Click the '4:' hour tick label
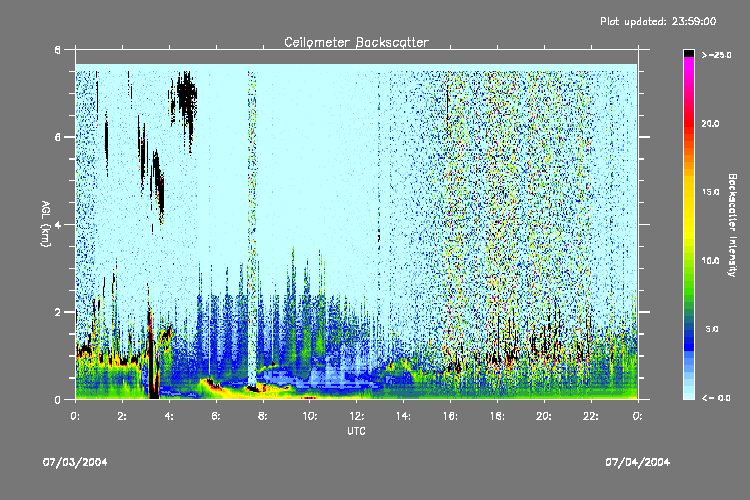 pyautogui.click(x=169, y=416)
